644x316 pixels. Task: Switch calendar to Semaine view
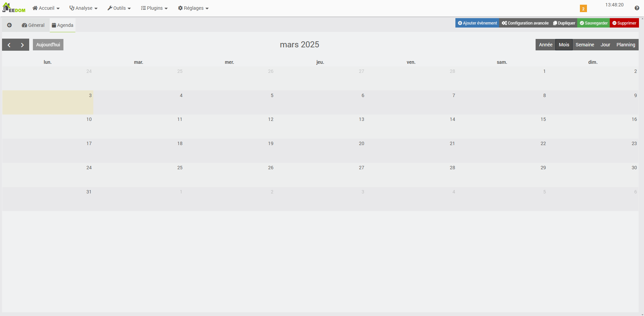(585, 45)
